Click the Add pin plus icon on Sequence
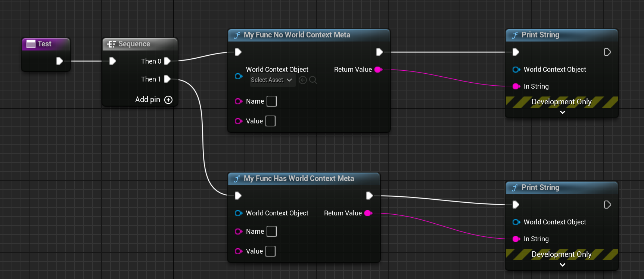Screen dimensions: 644x279 168,100
